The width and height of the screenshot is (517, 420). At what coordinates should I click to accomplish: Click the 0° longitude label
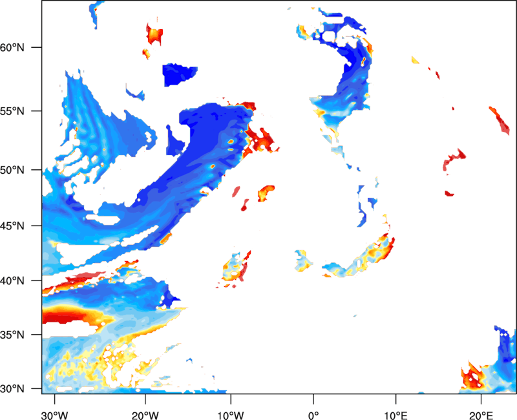click(313, 415)
